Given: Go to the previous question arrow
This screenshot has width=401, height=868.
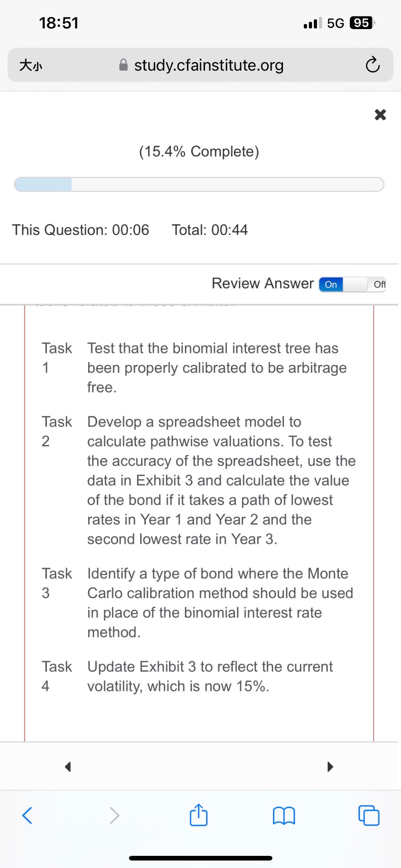Looking at the screenshot, I should click(x=68, y=767).
